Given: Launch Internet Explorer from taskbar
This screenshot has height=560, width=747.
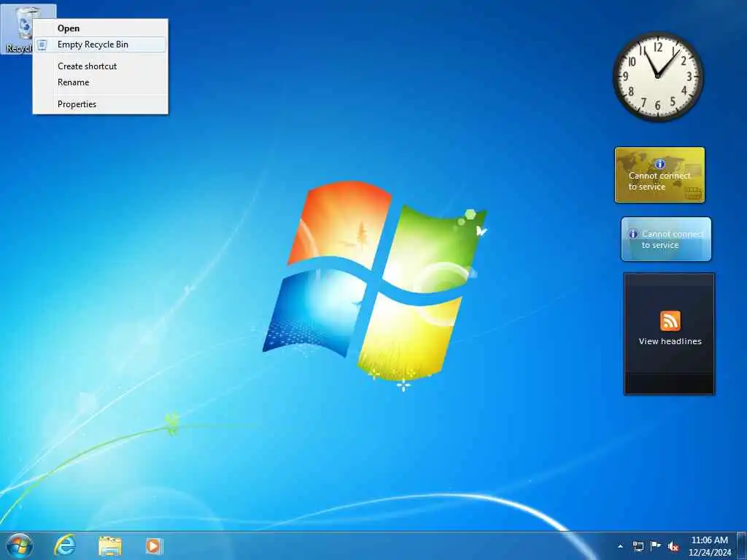Looking at the screenshot, I should coord(65,545).
